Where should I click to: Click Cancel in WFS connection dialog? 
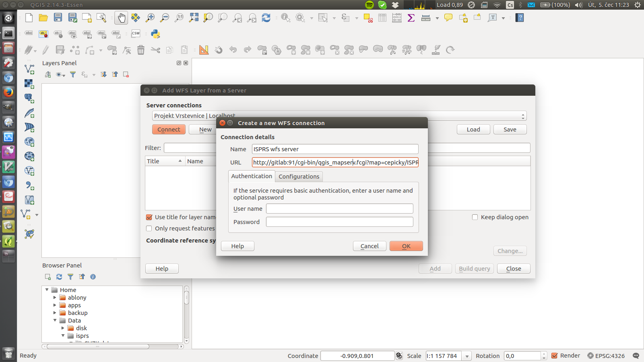point(369,246)
